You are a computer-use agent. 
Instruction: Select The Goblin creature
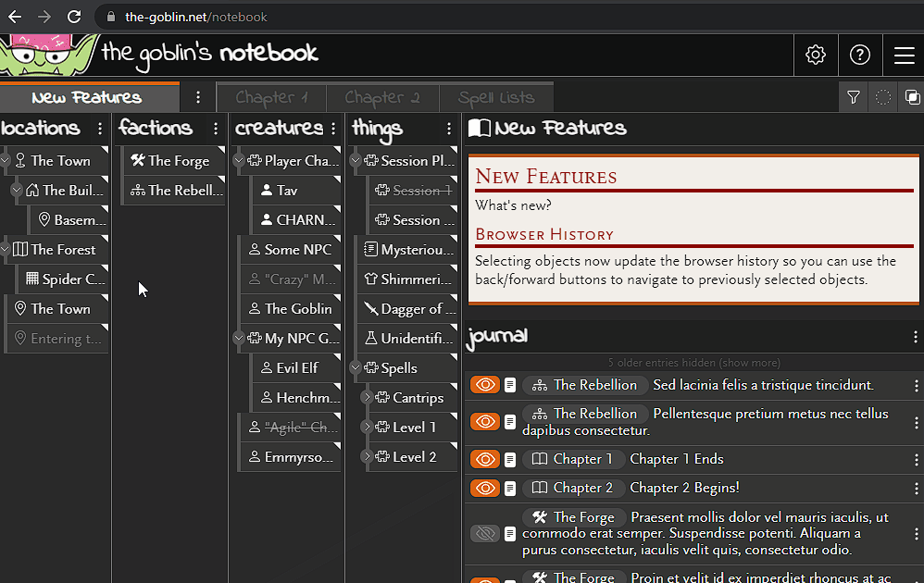291,308
